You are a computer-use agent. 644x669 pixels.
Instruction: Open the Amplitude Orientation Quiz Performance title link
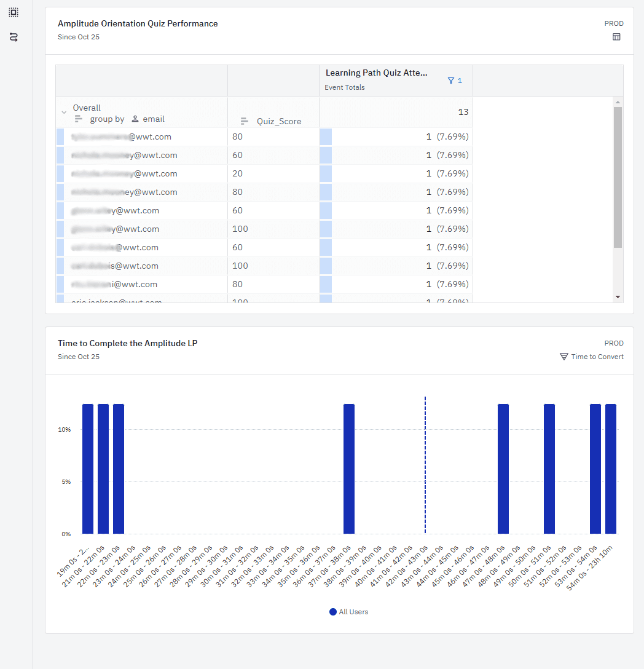coord(138,23)
